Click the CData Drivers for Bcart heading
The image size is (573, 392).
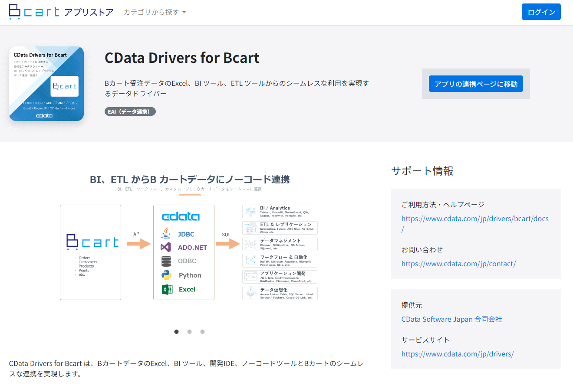coord(182,58)
